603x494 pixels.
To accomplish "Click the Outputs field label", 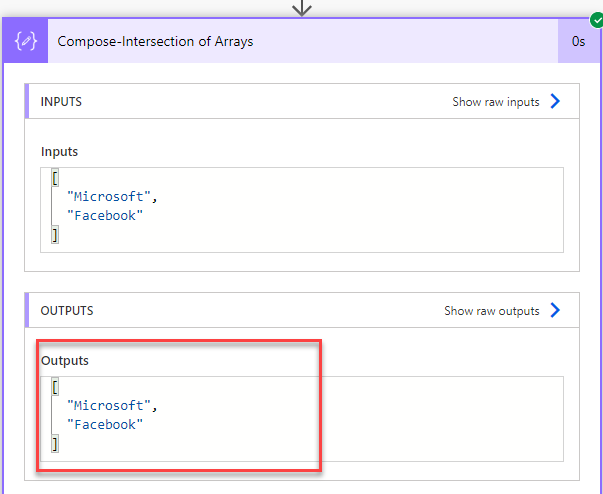I will [65, 361].
